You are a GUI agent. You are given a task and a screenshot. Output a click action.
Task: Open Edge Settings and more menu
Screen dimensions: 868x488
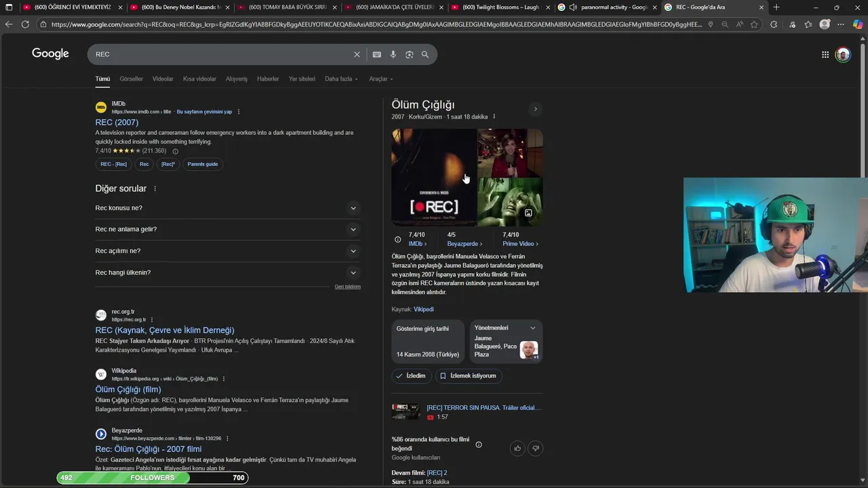click(x=842, y=24)
